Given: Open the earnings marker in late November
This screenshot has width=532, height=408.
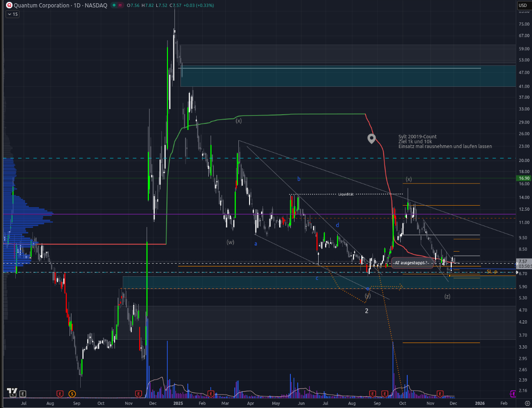Looking at the screenshot, I should click(138, 394).
